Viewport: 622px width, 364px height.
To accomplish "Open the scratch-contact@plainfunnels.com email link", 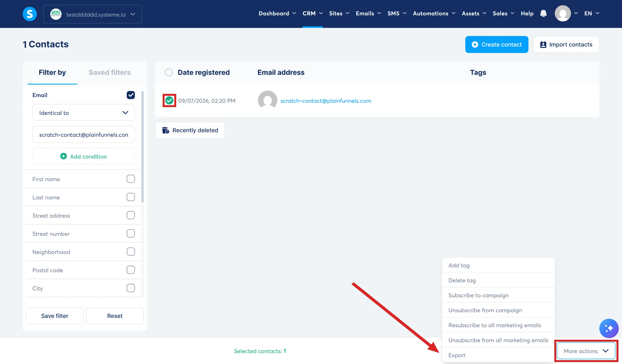I will pos(326,101).
